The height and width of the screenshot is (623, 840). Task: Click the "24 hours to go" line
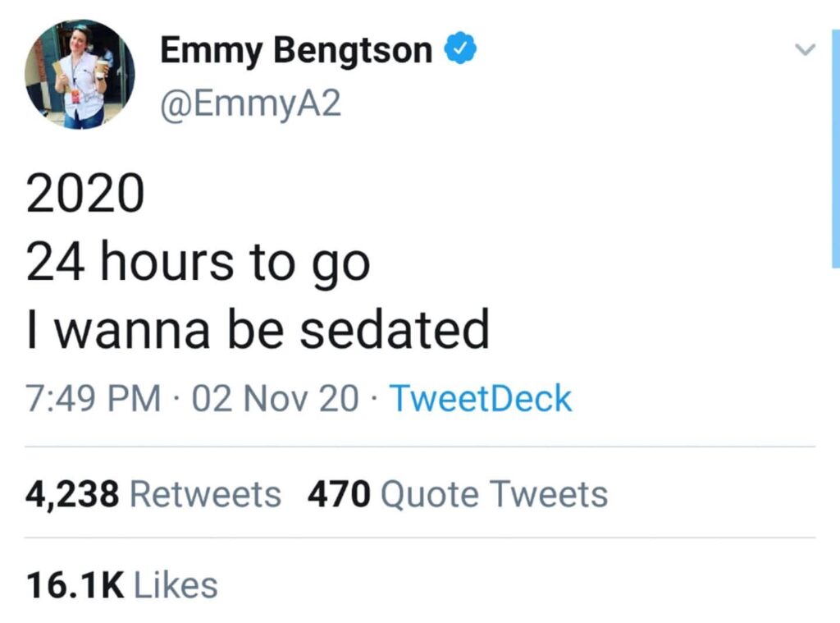198,264
